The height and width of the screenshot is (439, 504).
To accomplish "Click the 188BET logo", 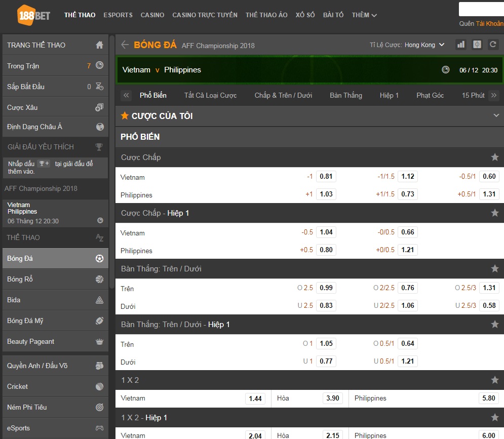I will 34,15.
